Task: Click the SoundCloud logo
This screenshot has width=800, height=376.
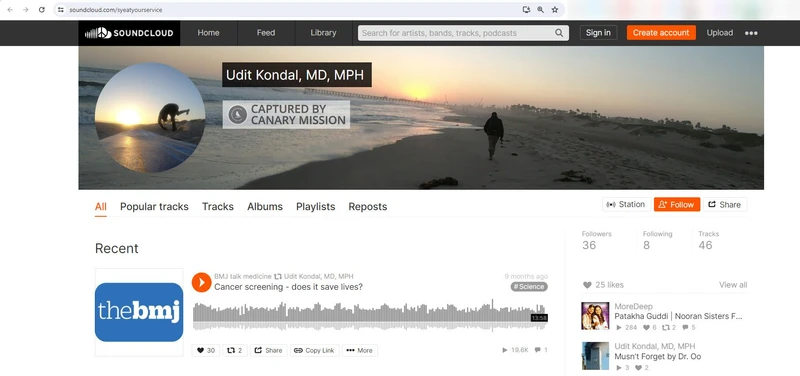Action: [x=129, y=33]
